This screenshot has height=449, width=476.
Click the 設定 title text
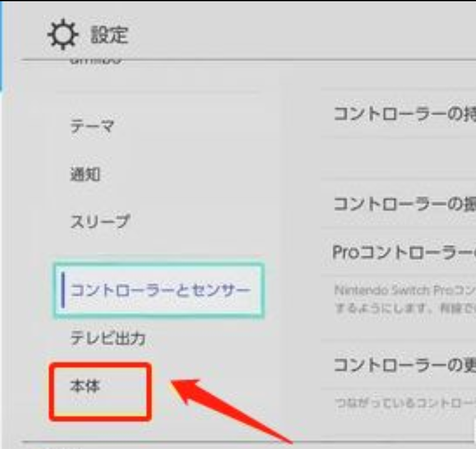110,34
